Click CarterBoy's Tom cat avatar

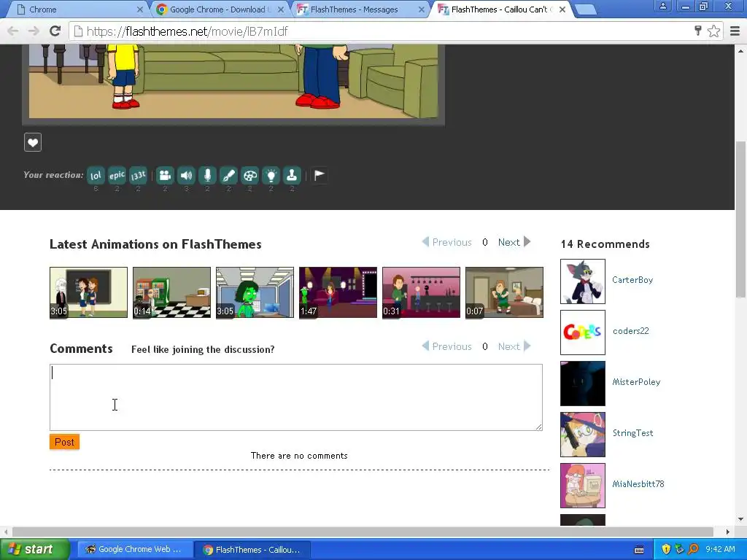pyautogui.click(x=583, y=281)
